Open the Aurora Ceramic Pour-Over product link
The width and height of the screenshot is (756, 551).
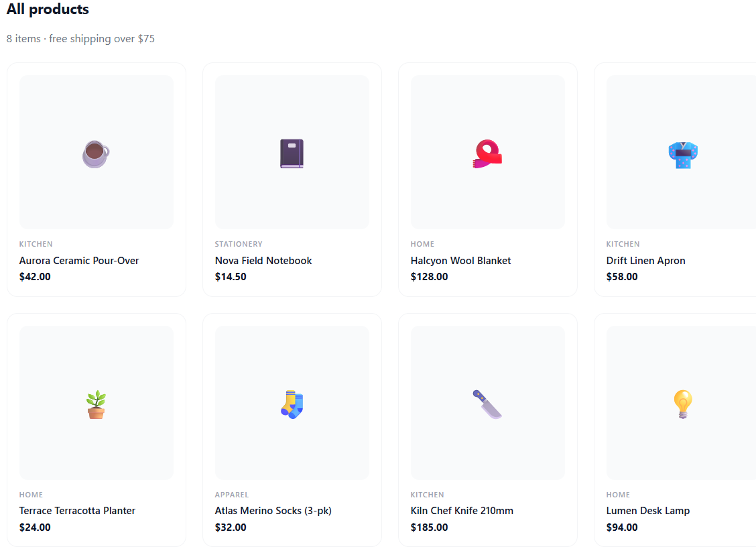[x=79, y=260]
